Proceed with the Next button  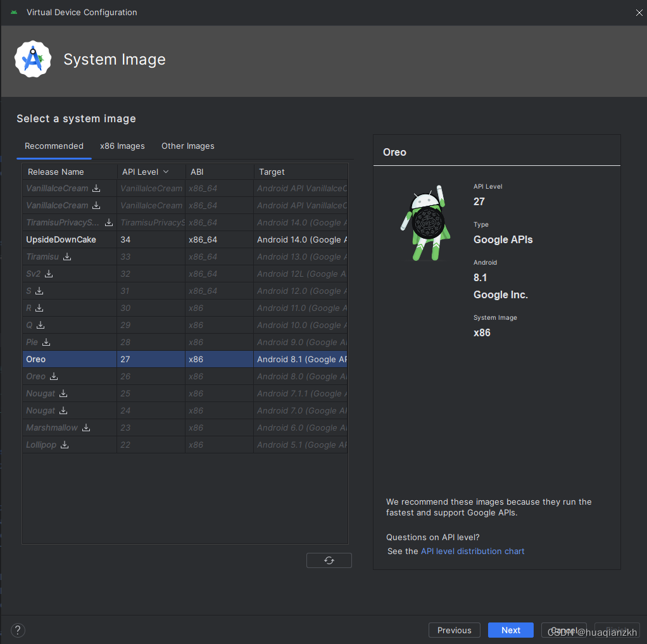[x=511, y=630]
